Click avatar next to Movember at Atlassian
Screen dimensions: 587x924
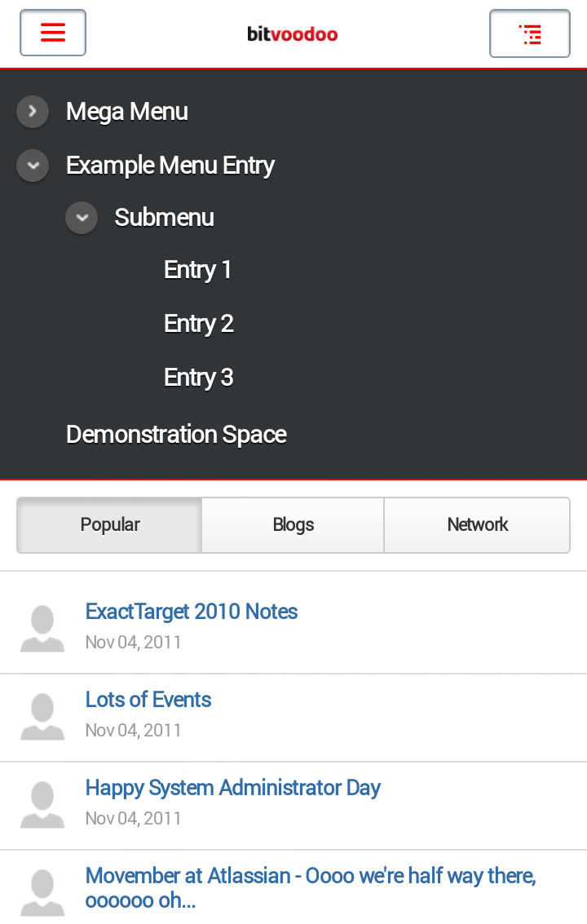click(42, 892)
